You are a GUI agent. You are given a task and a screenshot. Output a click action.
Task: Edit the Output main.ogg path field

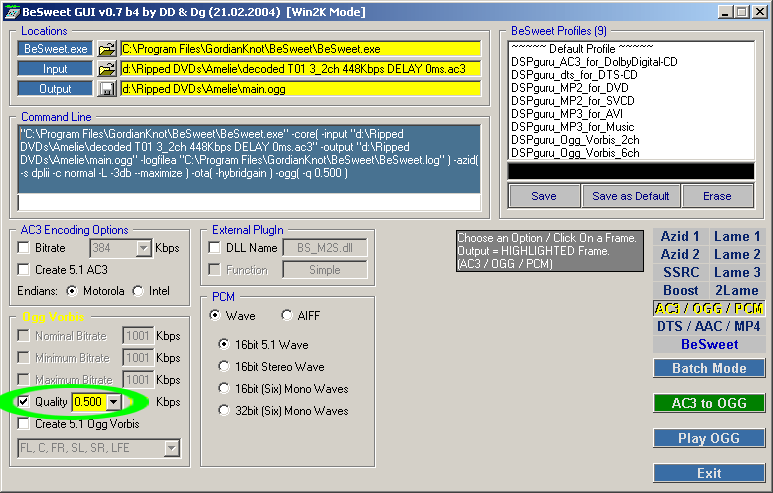click(300, 89)
